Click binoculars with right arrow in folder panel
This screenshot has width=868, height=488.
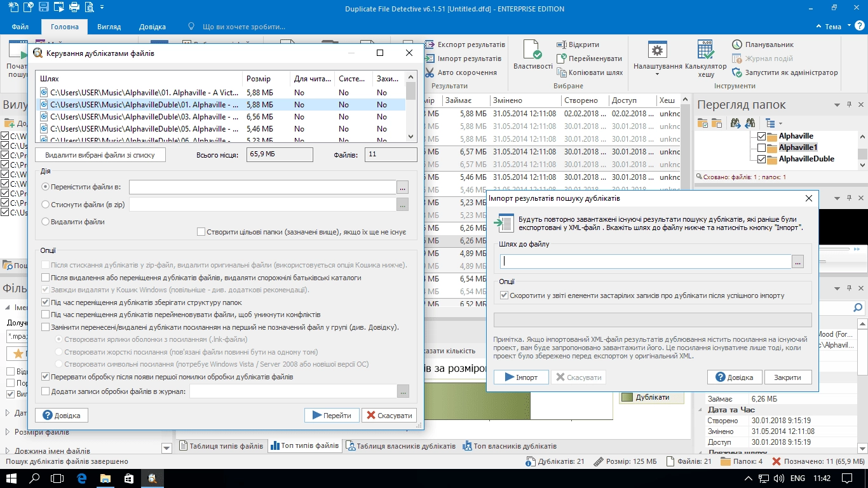(735, 123)
